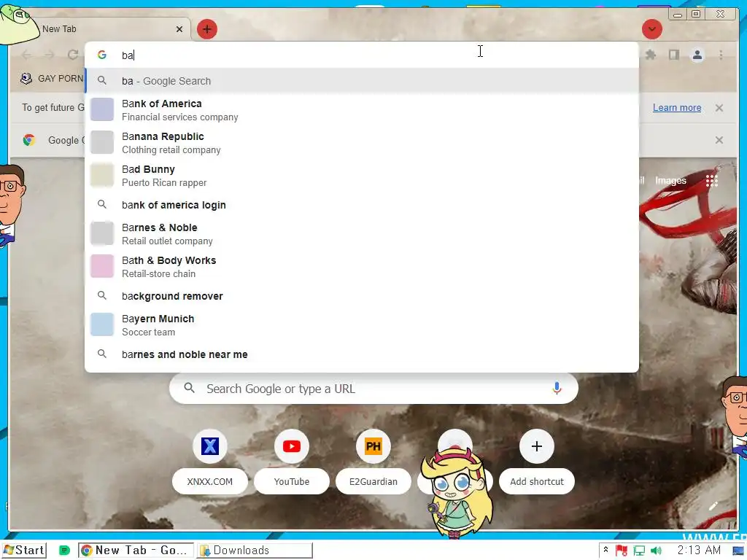
Task: Click the Google icon in the address bar
Action: tap(101, 55)
